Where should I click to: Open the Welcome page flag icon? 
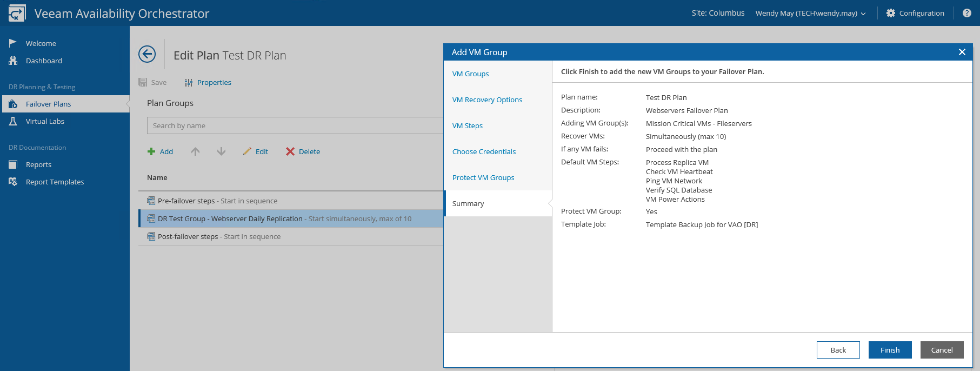[13, 43]
